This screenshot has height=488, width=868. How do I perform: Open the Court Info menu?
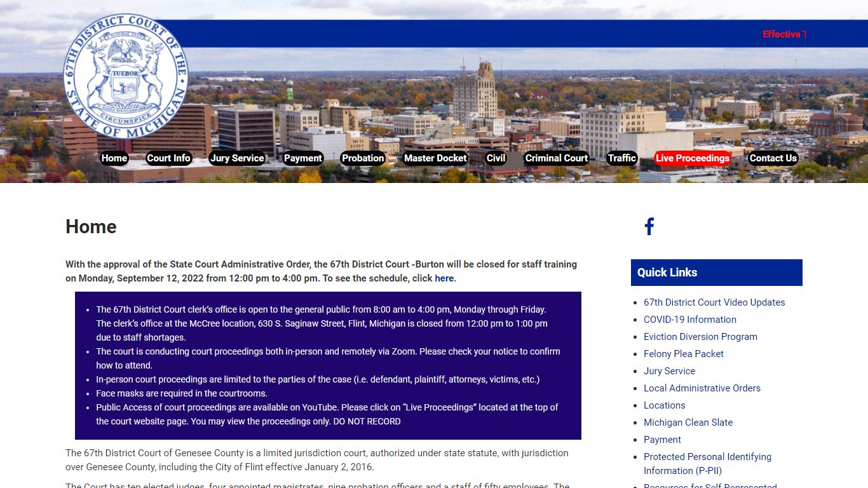click(169, 158)
